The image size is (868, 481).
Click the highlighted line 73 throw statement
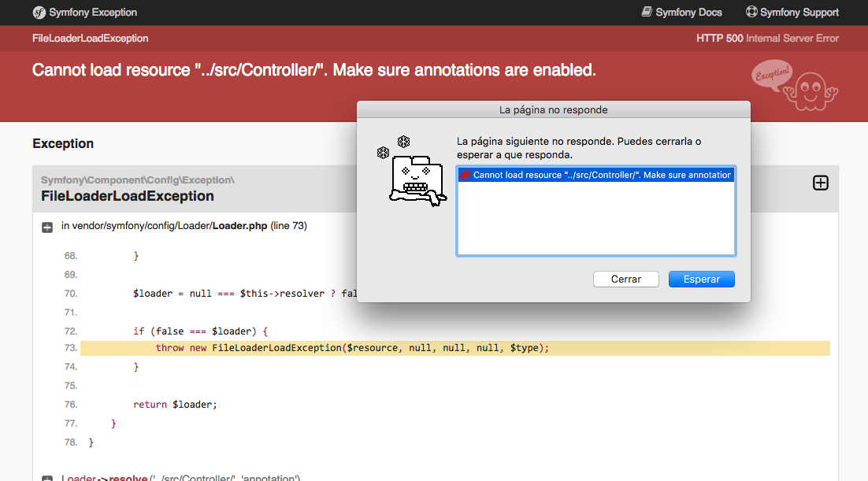[455, 348]
